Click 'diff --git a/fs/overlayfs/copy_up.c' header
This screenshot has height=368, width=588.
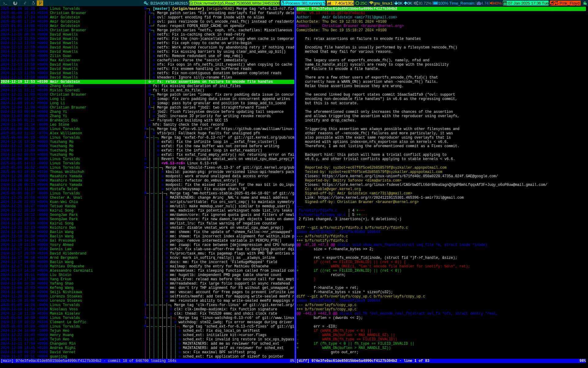[361, 297]
